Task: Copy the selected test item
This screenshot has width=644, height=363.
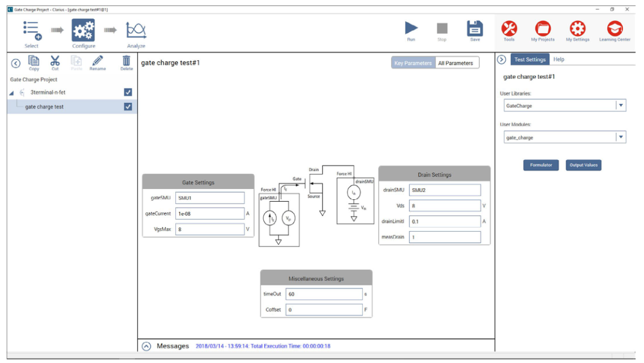Action: [34, 60]
